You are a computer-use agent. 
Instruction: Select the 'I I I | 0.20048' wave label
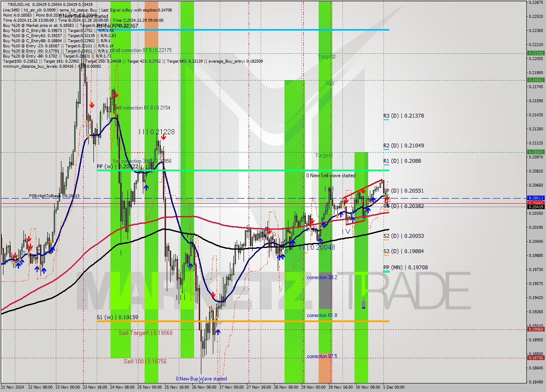(x=317, y=247)
